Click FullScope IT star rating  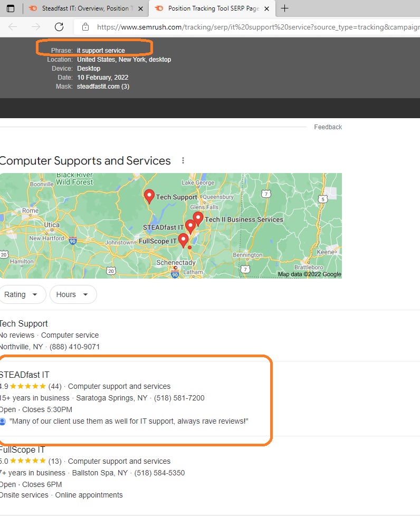click(27, 461)
